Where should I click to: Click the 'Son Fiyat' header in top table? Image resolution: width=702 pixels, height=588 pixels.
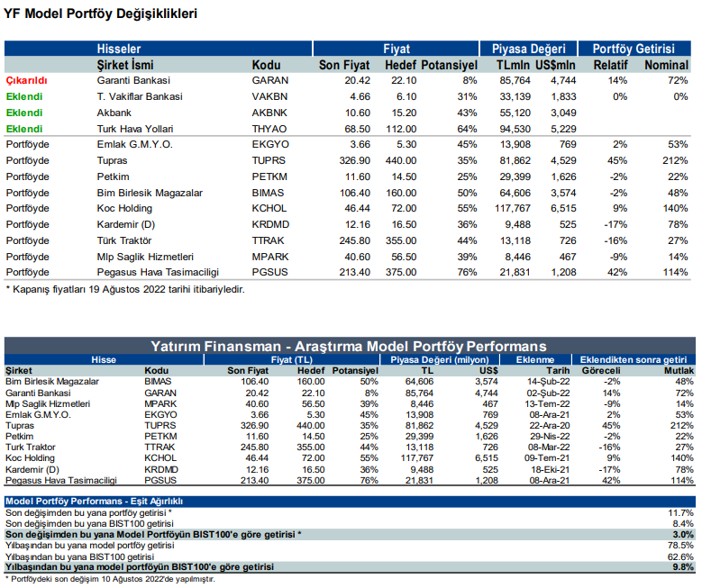tap(344, 66)
